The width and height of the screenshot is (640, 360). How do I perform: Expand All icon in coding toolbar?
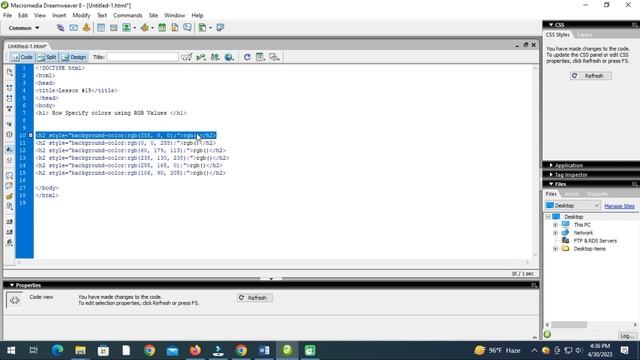pyautogui.click(x=9, y=109)
